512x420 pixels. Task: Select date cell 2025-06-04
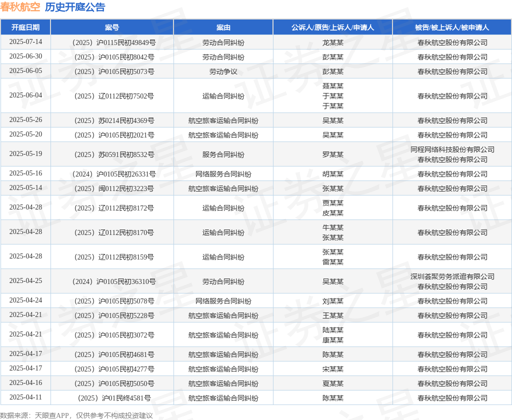[x=25, y=95]
